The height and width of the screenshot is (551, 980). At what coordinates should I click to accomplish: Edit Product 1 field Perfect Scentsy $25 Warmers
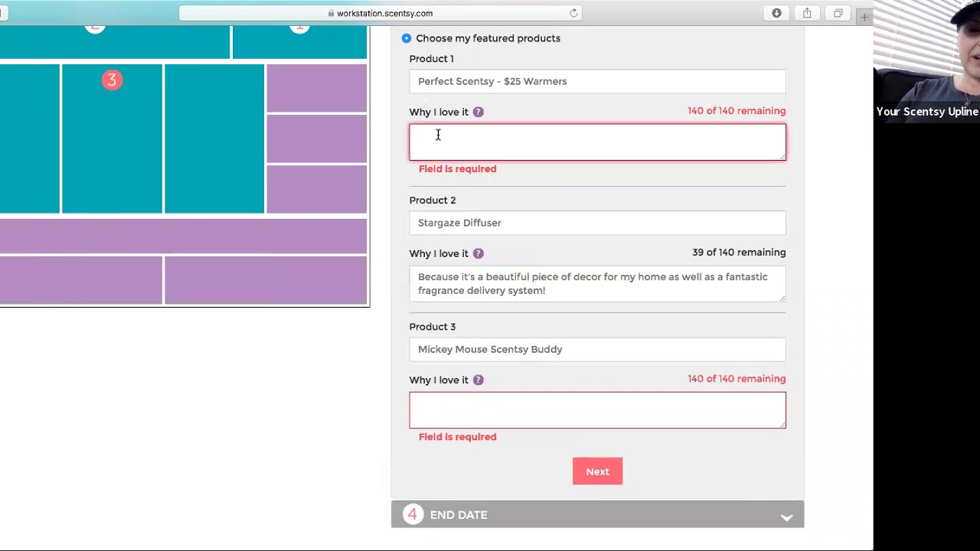(x=597, y=81)
